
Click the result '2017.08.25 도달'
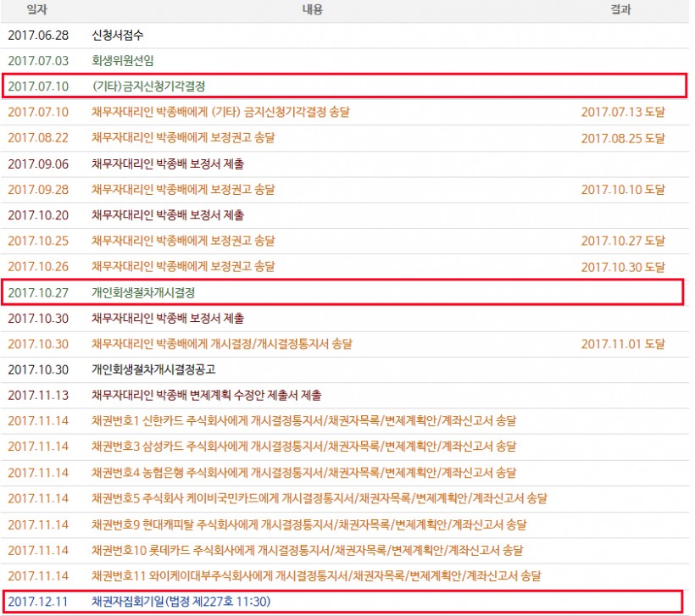(x=623, y=138)
